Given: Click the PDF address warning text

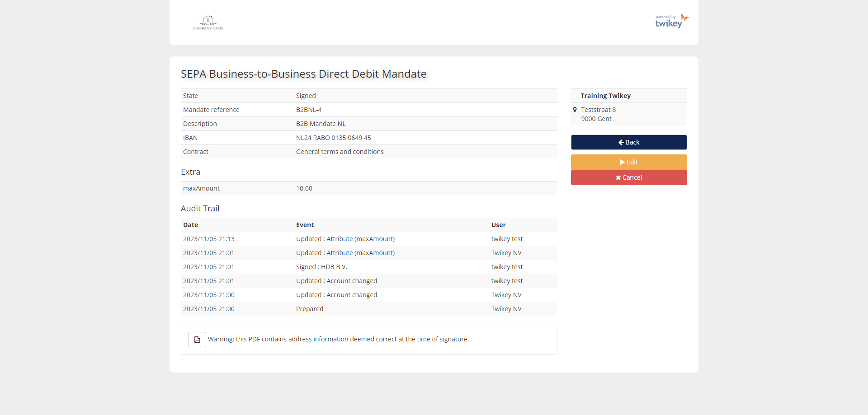Looking at the screenshot, I should pyautogui.click(x=338, y=339).
